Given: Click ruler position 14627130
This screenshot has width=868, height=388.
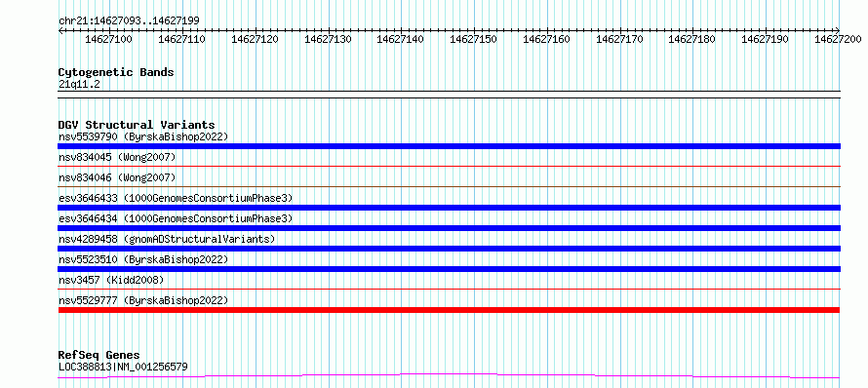Looking at the screenshot, I should click(328, 39).
